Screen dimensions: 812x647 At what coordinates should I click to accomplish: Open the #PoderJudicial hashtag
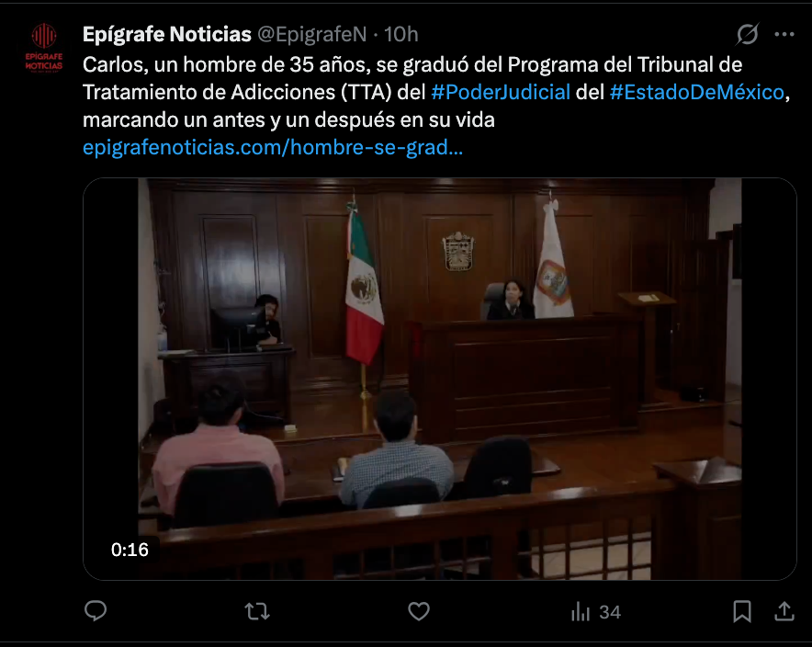tap(501, 92)
